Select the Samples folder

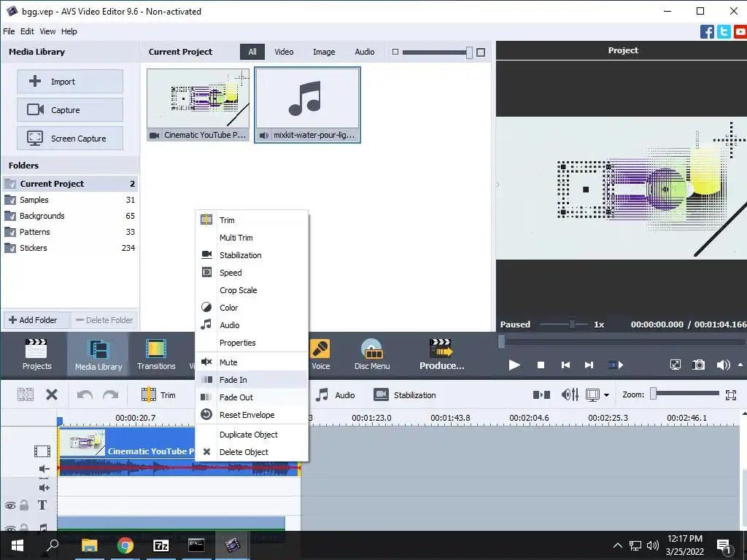point(69,200)
